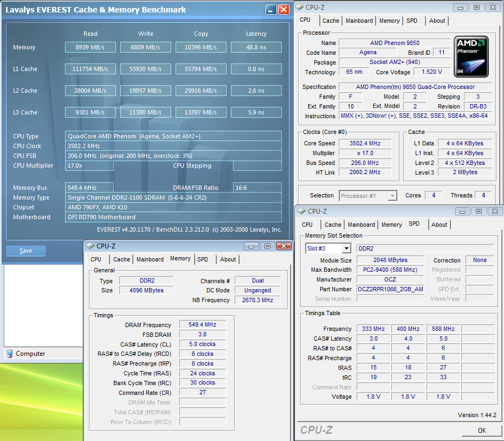Click the Part Number field OCZ2RPR1066_2GB_AM
Image resolution: width=504 pixels, height=441 pixels.
[390, 289]
